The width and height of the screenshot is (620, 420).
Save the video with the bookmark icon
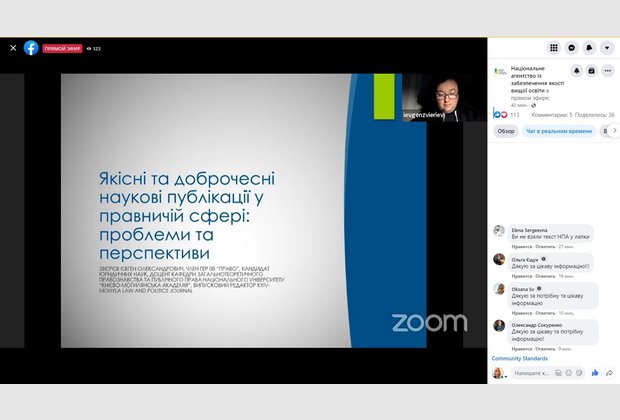[x=592, y=70]
